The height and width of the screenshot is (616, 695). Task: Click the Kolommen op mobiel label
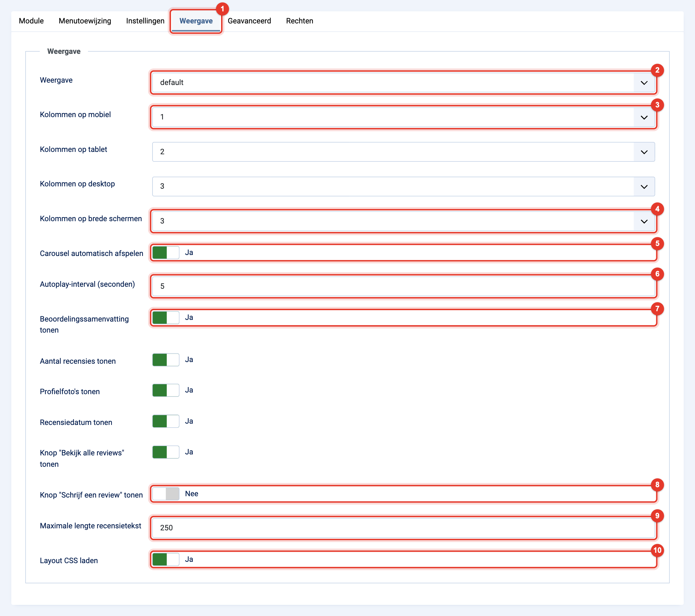tap(75, 115)
